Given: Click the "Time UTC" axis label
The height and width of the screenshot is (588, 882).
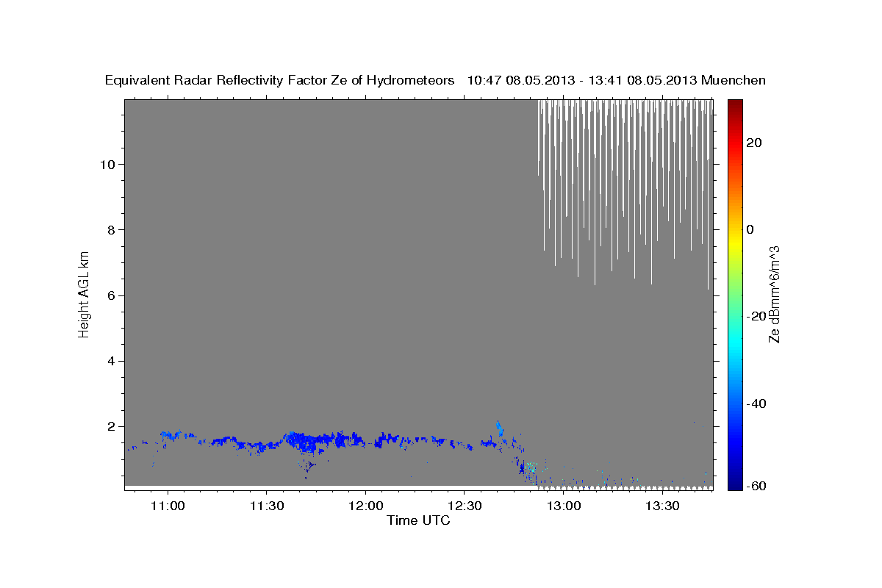Looking at the screenshot, I should [418, 520].
